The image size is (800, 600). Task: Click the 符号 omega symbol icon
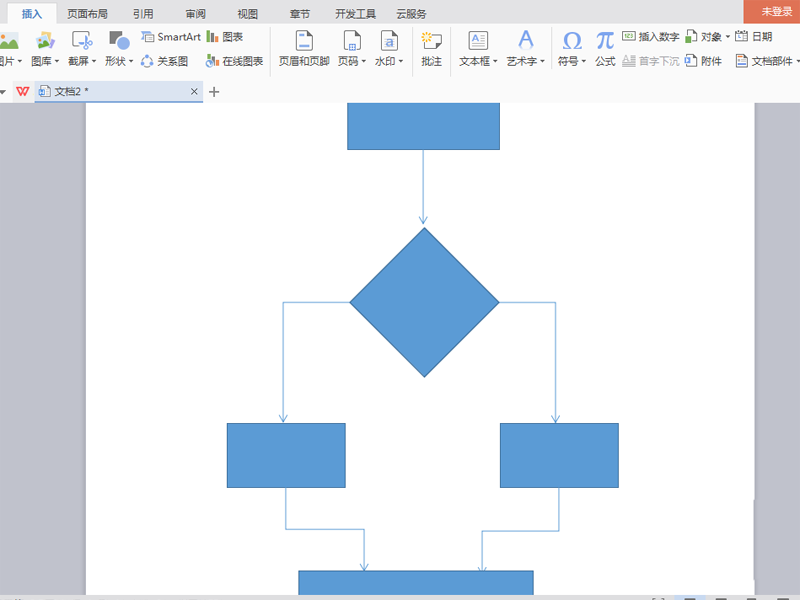(572, 41)
